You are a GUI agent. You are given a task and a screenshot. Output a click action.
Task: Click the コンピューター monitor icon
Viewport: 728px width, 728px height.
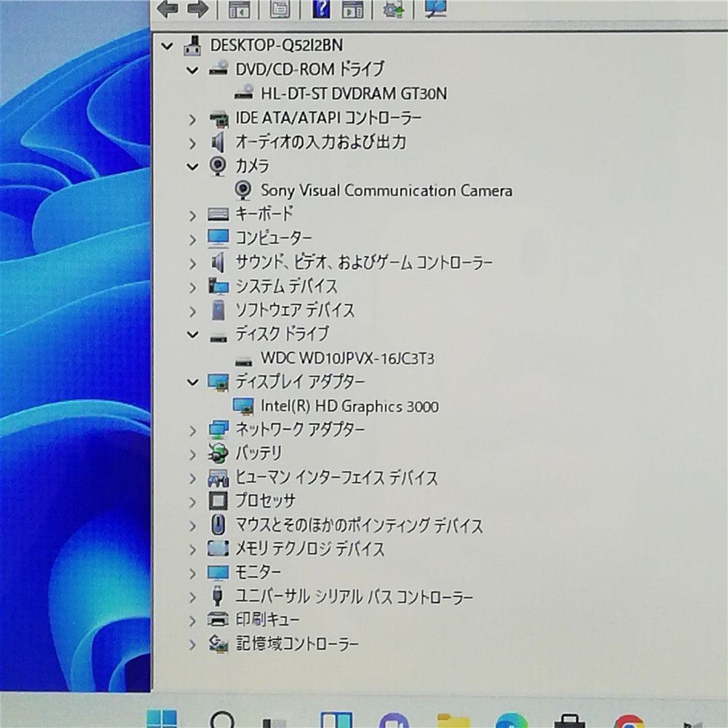click(218, 238)
